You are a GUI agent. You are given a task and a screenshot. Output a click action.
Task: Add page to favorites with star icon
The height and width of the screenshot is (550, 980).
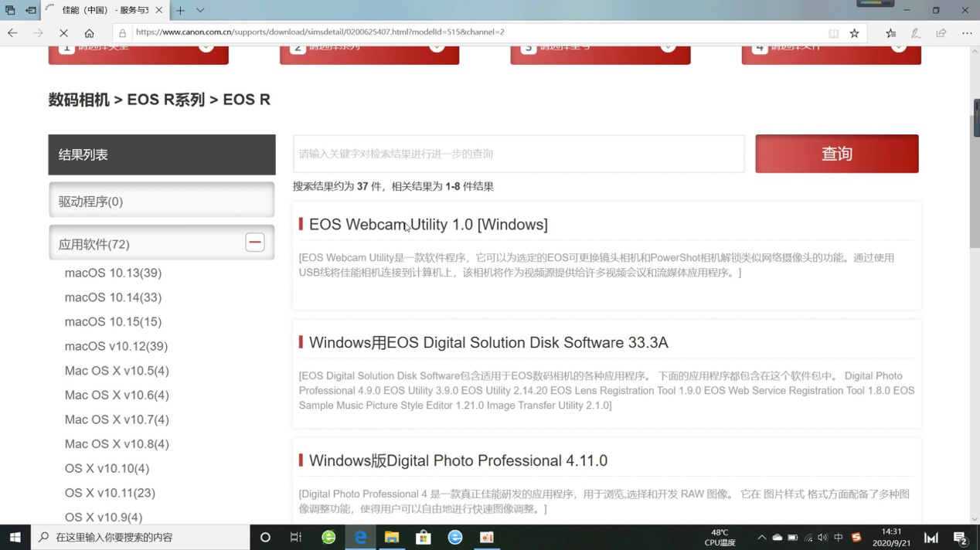point(854,32)
